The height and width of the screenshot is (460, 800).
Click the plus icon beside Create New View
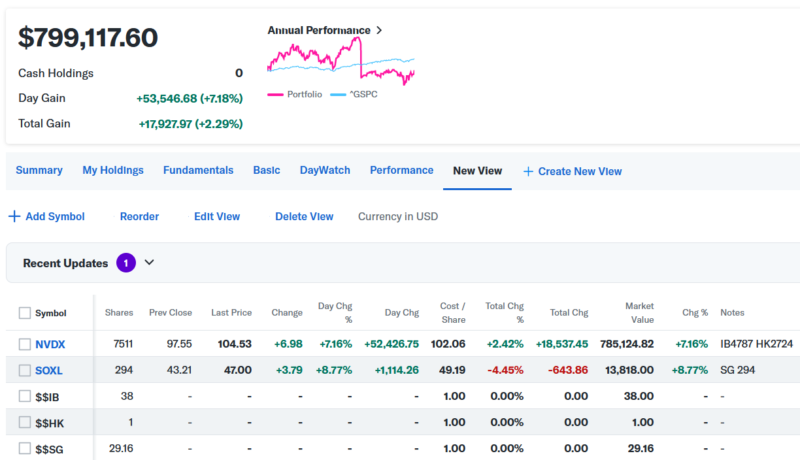[528, 171]
